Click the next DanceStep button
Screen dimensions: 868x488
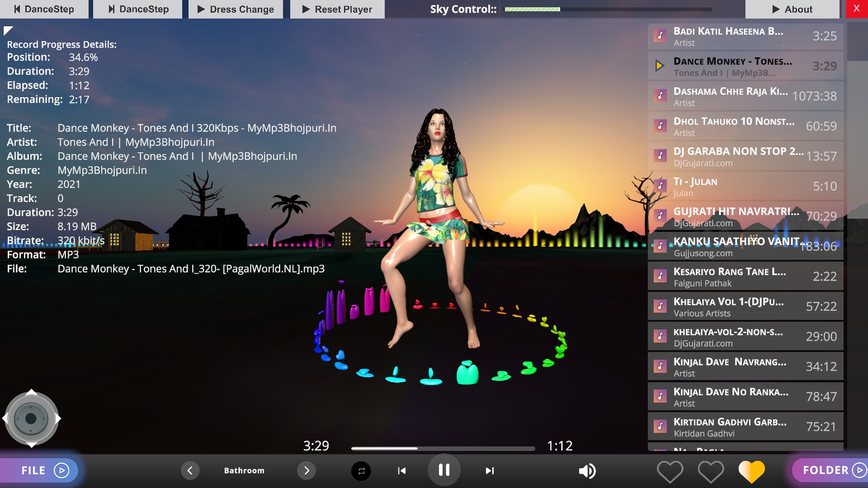[x=137, y=9]
